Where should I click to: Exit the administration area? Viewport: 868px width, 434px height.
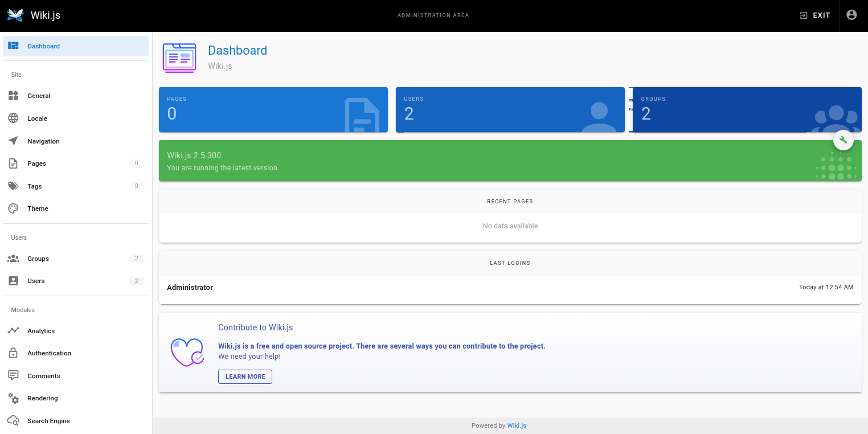tap(815, 15)
